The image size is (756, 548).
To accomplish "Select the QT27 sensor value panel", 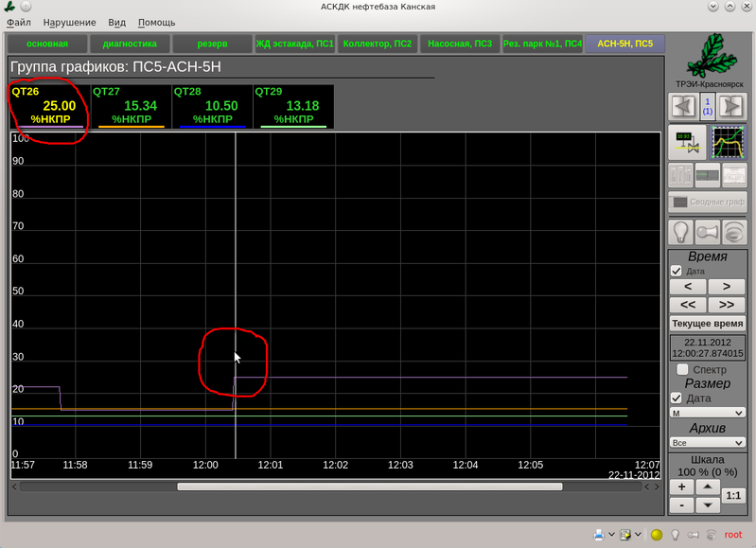I will pyautogui.click(x=130, y=106).
